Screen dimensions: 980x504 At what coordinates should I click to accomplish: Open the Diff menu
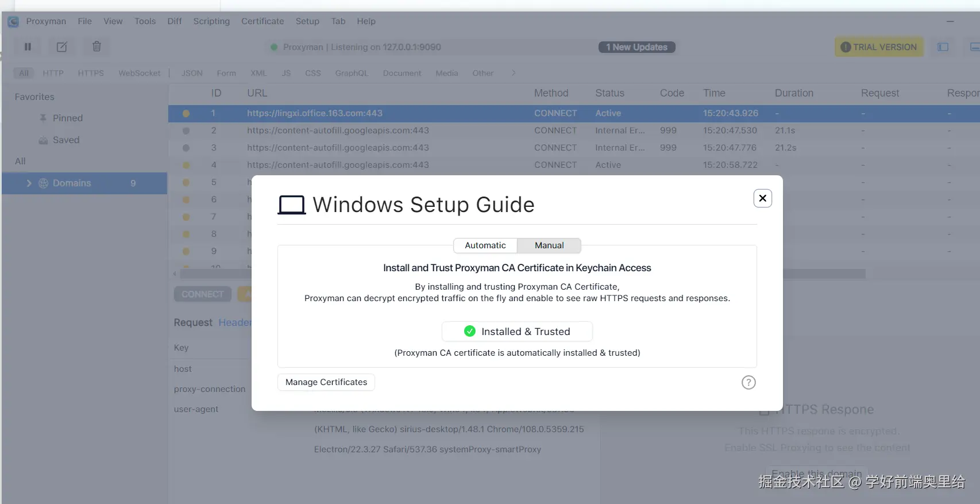point(175,21)
